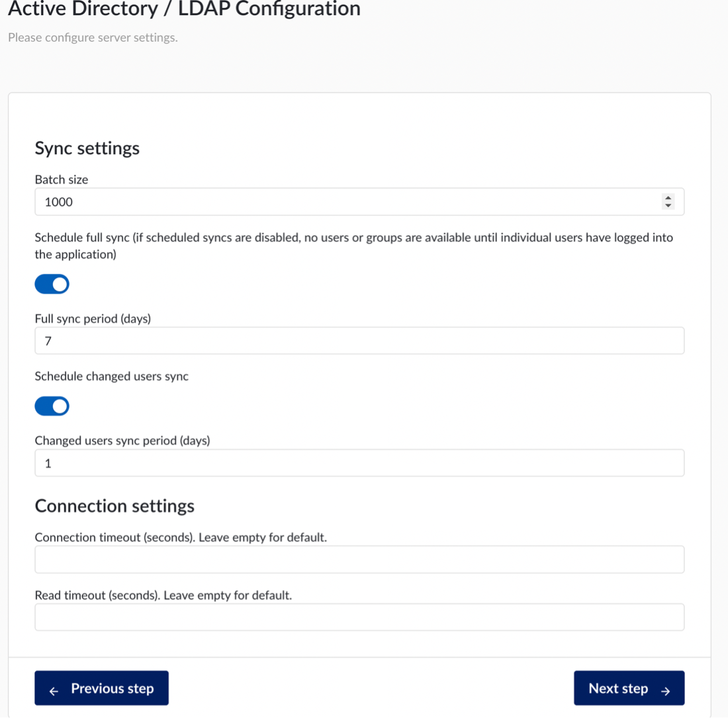Focus the Full sync period field
The width and height of the screenshot is (728, 719).
click(359, 341)
